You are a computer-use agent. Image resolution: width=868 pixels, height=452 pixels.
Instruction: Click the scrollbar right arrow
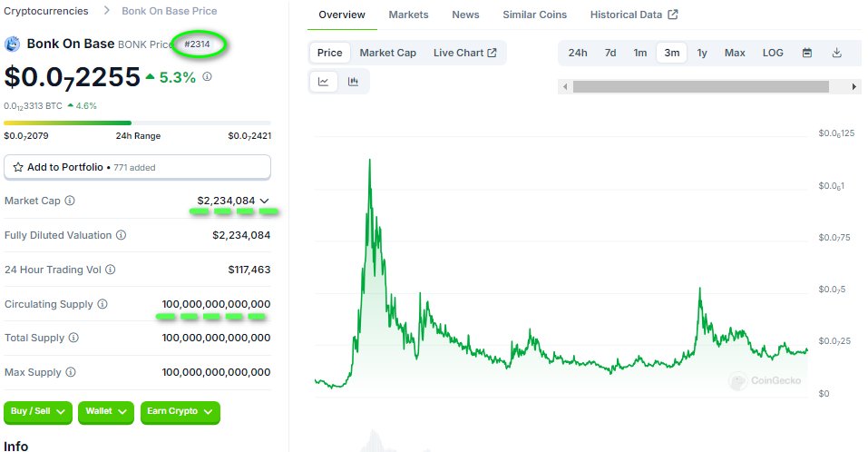(854, 87)
